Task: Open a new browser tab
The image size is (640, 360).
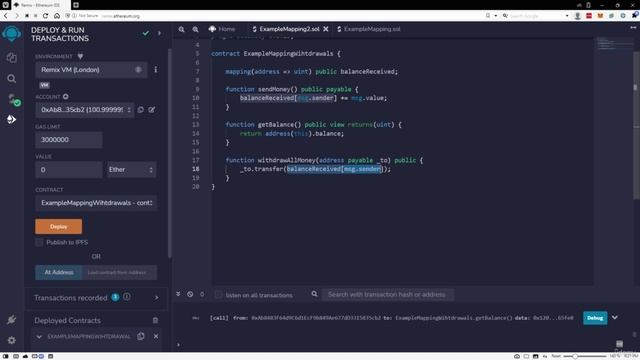Action: (76, 5)
